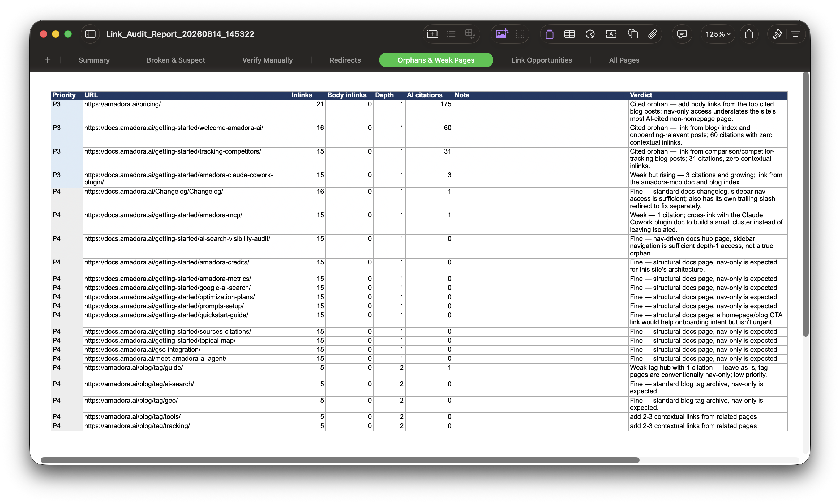Open the 125% zoom dropdown
Screen dimensions: 840x504
[x=718, y=34]
